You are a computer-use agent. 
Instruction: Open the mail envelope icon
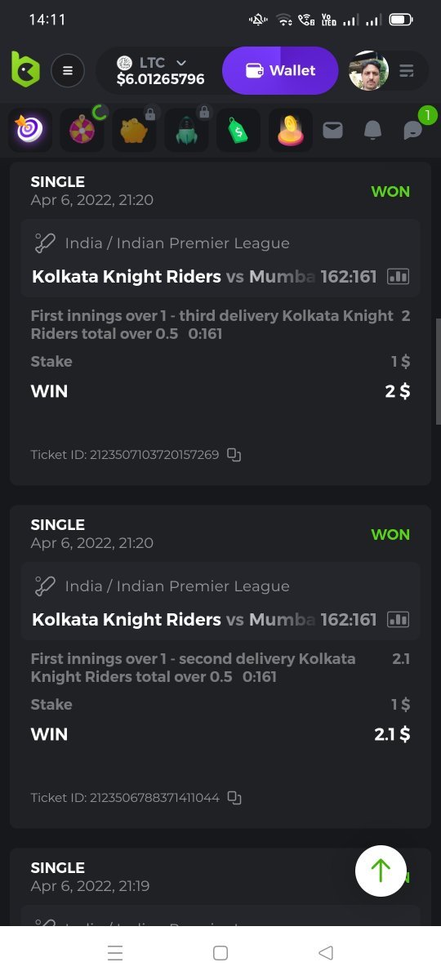click(x=332, y=130)
